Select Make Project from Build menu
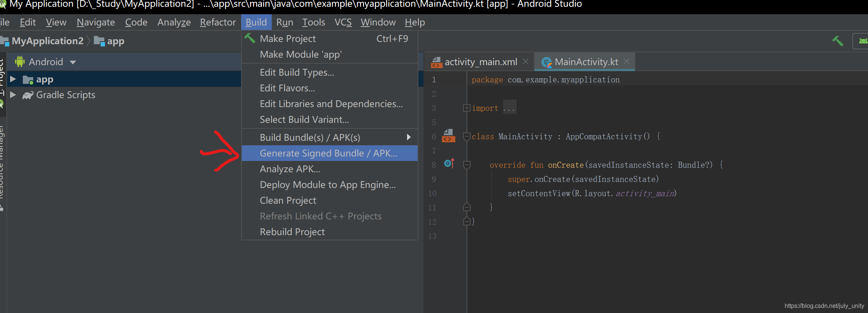 coord(329,39)
